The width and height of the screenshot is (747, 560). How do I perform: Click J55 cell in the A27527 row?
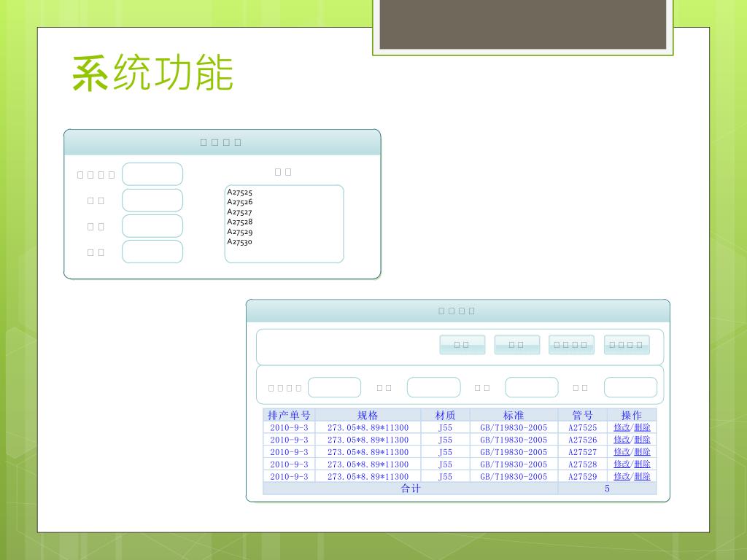tap(445, 452)
